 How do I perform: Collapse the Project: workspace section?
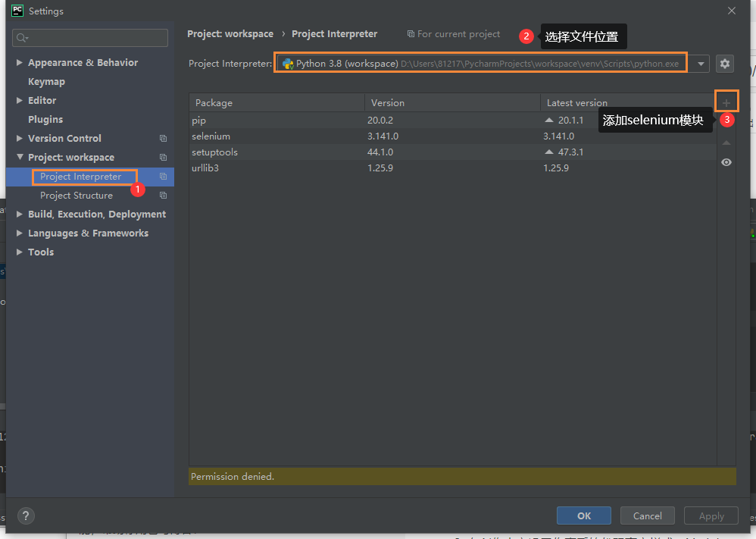(x=20, y=157)
